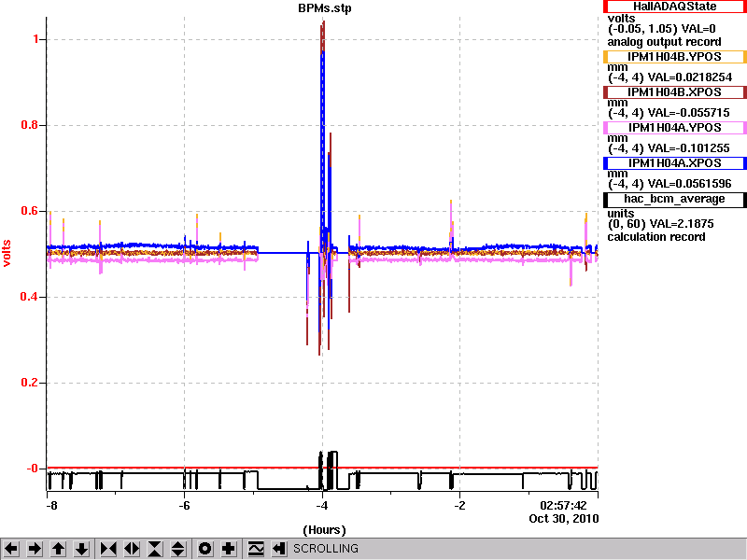
Task: Select the HallADAQState curve legend
Action: click(x=674, y=7)
